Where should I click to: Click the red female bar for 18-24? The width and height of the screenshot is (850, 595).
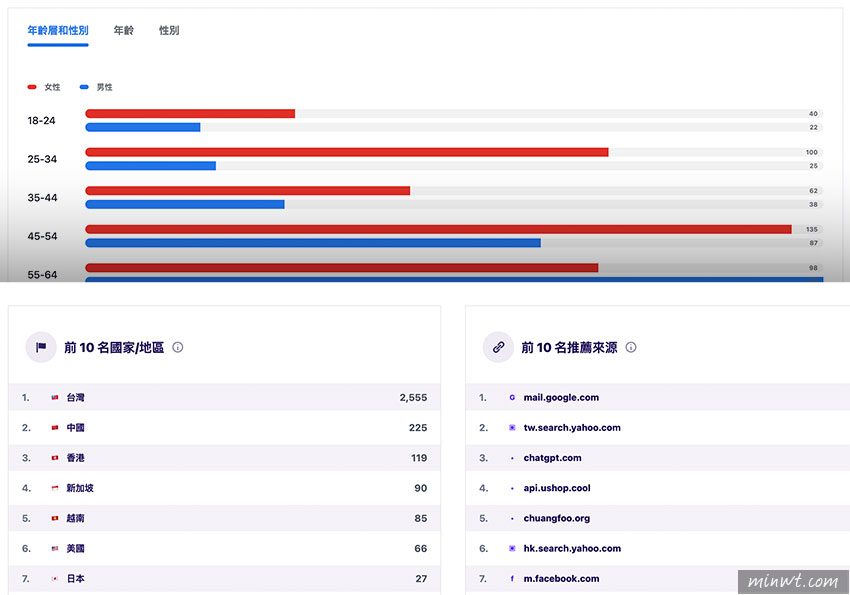(190, 114)
